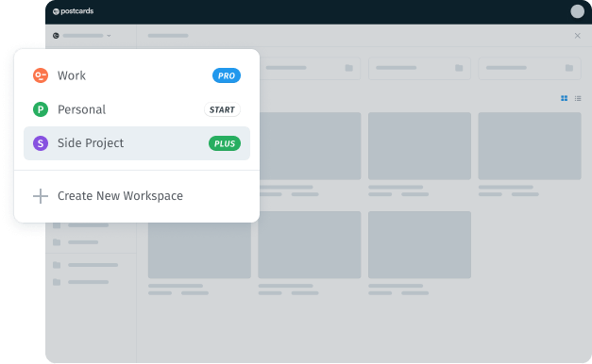This screenshot has height=364, width=592.
Task: Click the orange Work workspace avatar
Action: [x=41, y=75]
